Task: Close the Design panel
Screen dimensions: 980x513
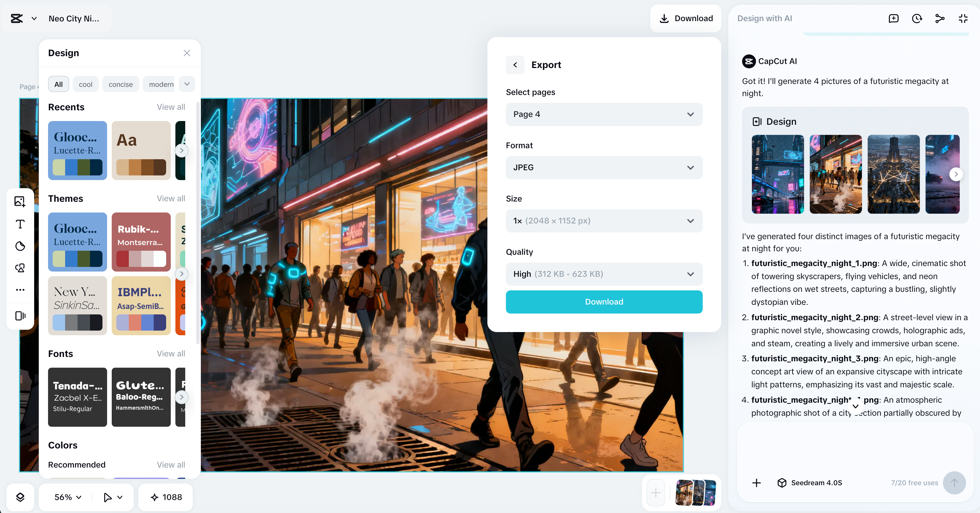Action: tap(187, 53)
